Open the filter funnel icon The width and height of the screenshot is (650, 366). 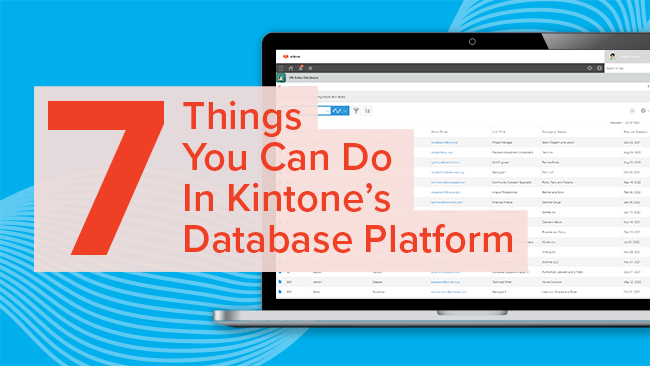pos(356,111)
